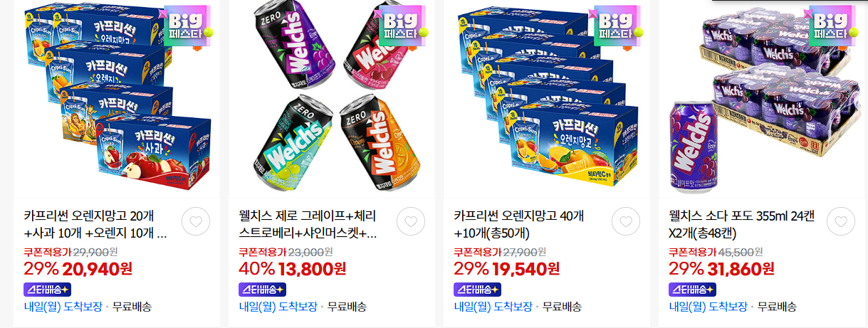Click Big Festa badge on Capri-Sun 50-pack image
Image resolution: width=868 pixels, height=328 pixels.
tap(618, 26)
